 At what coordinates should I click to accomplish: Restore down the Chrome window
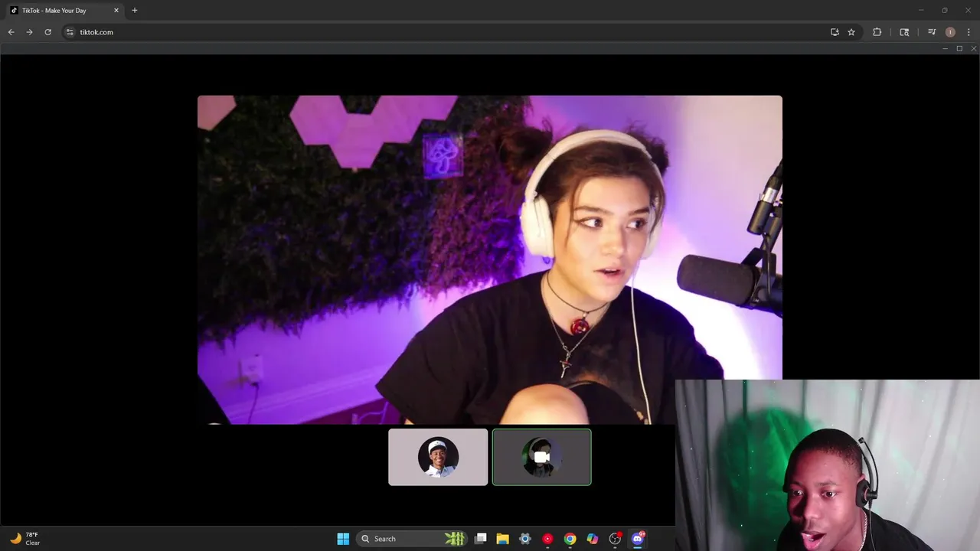pos(945,11)
